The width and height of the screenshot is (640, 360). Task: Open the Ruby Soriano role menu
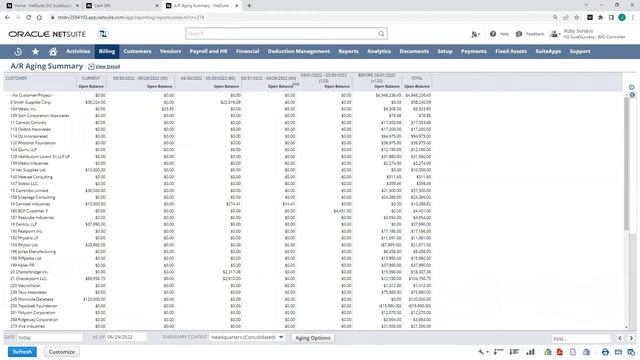pos(588,34)
